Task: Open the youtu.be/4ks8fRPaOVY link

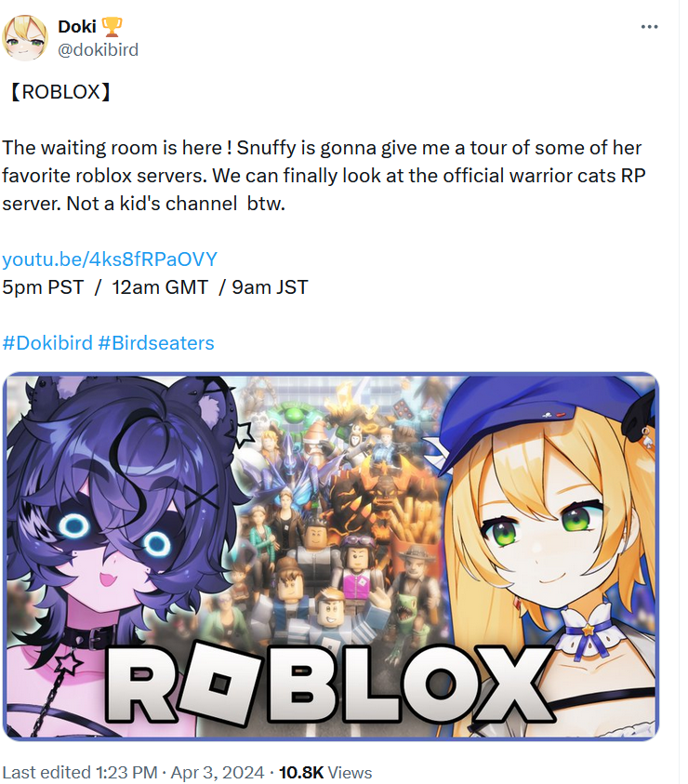Action: (x=110, y=259)
